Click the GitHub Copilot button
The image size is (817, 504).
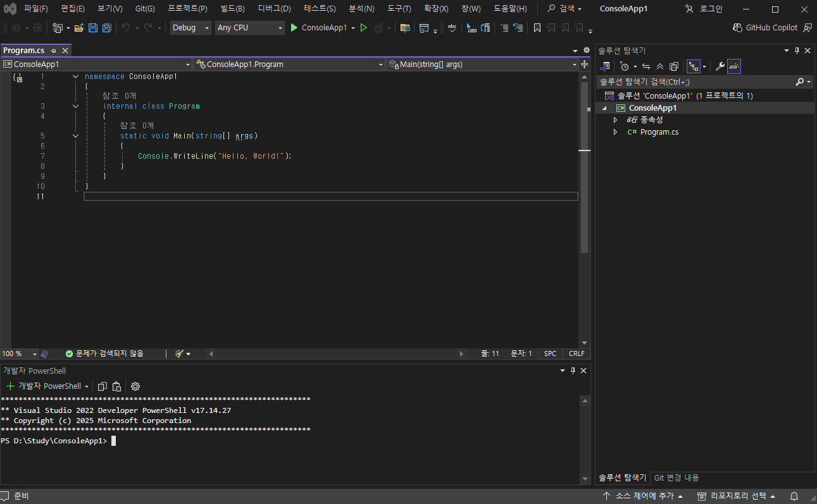tap(765, 28)
